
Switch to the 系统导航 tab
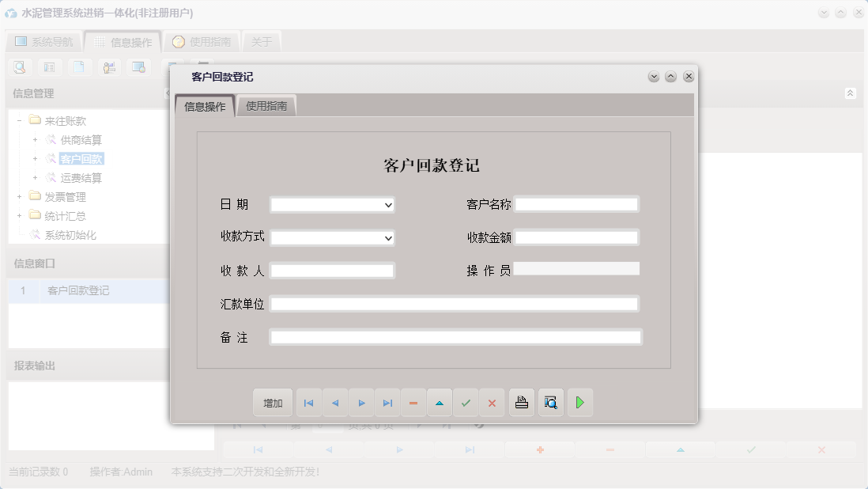(45, 41)
